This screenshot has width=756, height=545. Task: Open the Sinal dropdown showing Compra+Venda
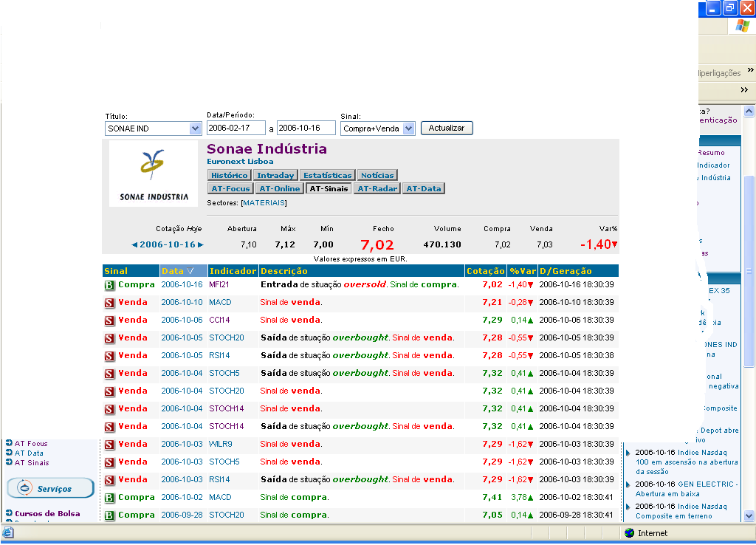click(377, 128)
